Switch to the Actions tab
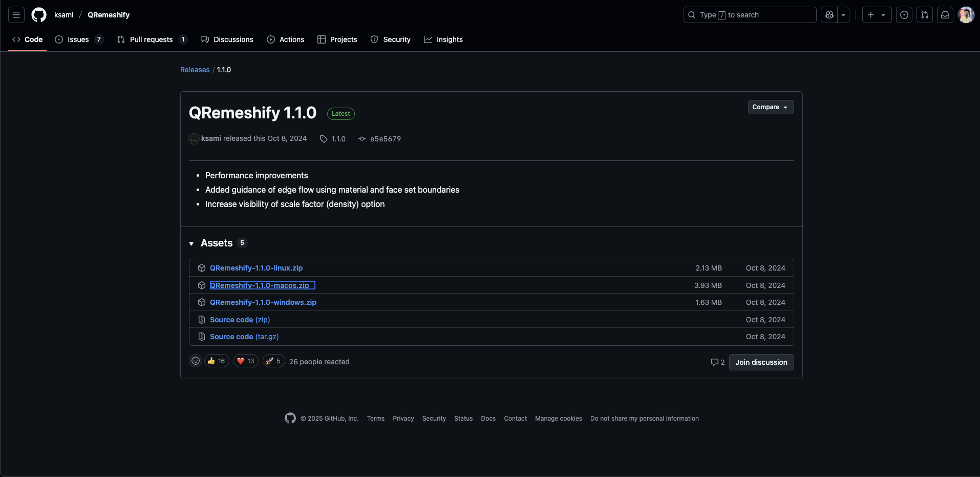Viewport: 980px width, 477px height. [286, 39]
